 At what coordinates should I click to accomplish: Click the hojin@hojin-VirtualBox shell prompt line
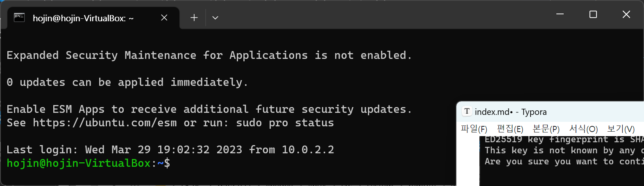[88, 163]
